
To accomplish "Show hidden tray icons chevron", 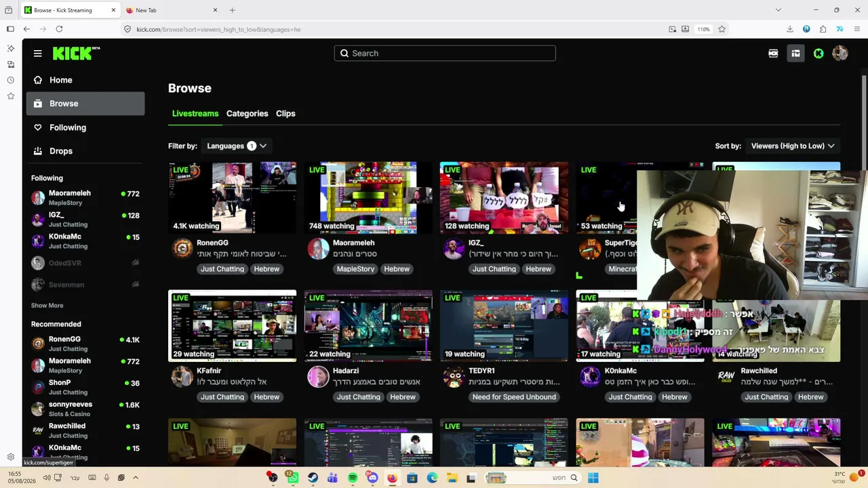I will pos(136,478).
